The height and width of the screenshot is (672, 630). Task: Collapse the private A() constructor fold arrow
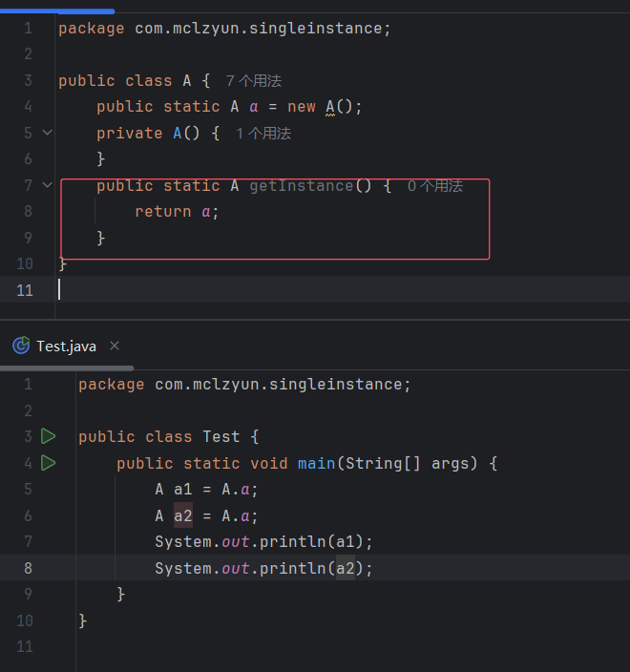tap(47, 133)
